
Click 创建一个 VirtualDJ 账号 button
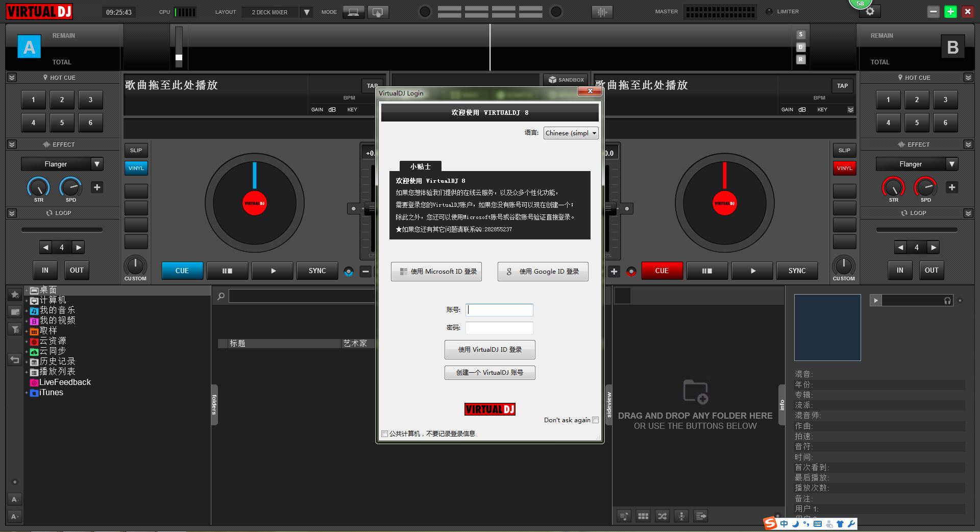(490, 373)
